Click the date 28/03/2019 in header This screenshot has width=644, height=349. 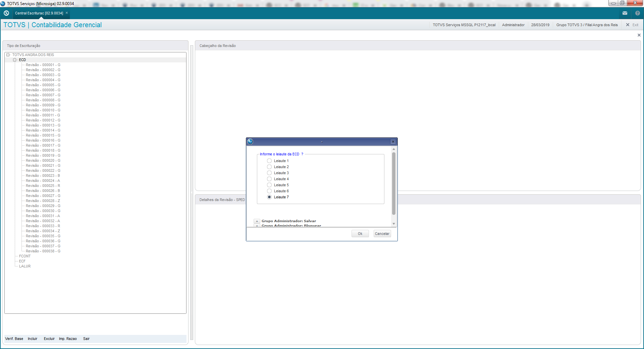pos(540,25)
